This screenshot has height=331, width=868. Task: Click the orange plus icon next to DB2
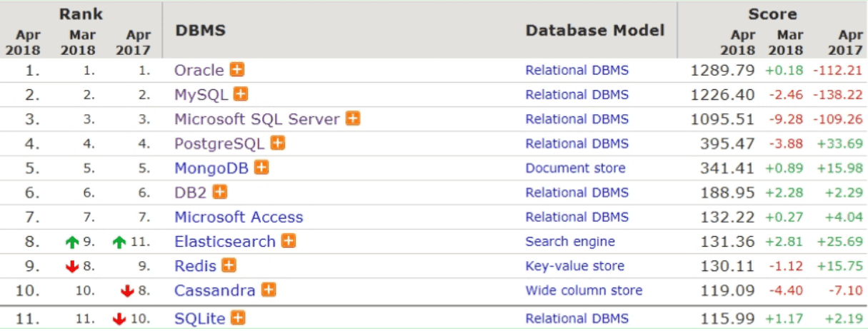click(220, 192)
